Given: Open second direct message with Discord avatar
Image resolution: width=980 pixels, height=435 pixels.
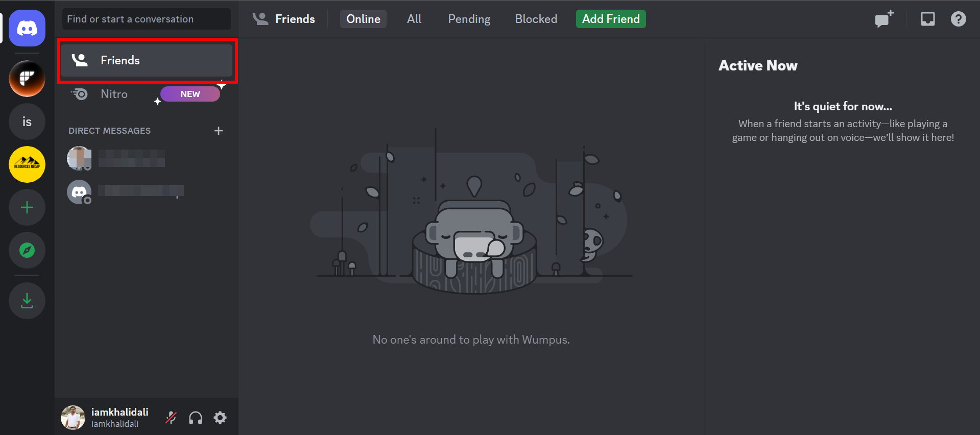Looking at the screenshot, I should click(147, 192).
